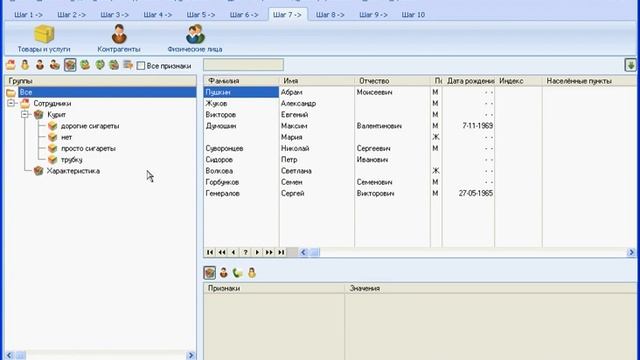
Task: Switch to the Шаг 9 tab
Action: [373, 15]
